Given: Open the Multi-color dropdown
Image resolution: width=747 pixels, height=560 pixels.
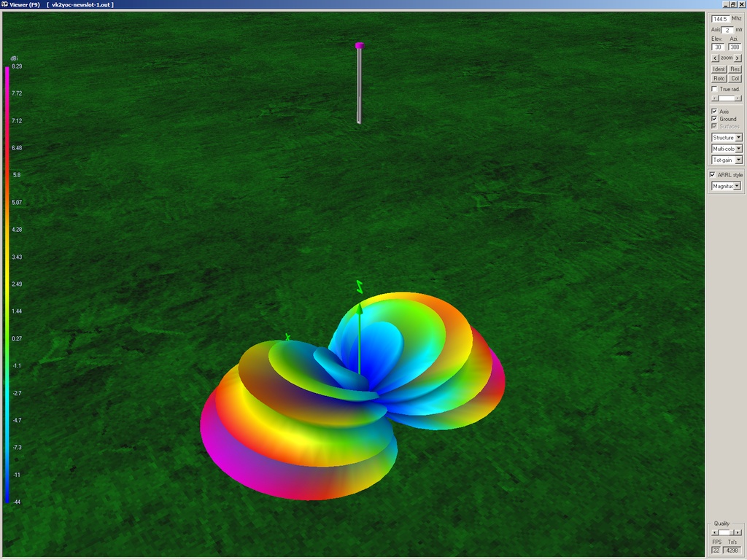Looking at the screenshot, I should coord(727,149).
